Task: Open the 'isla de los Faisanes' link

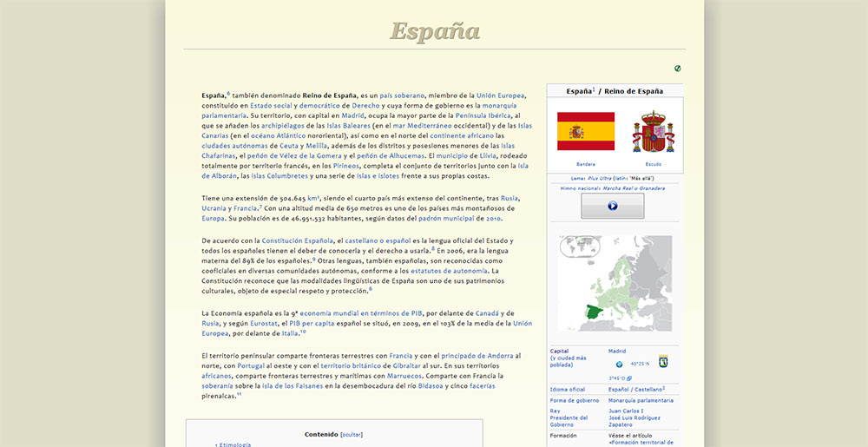Action: (x=293, y=386)
